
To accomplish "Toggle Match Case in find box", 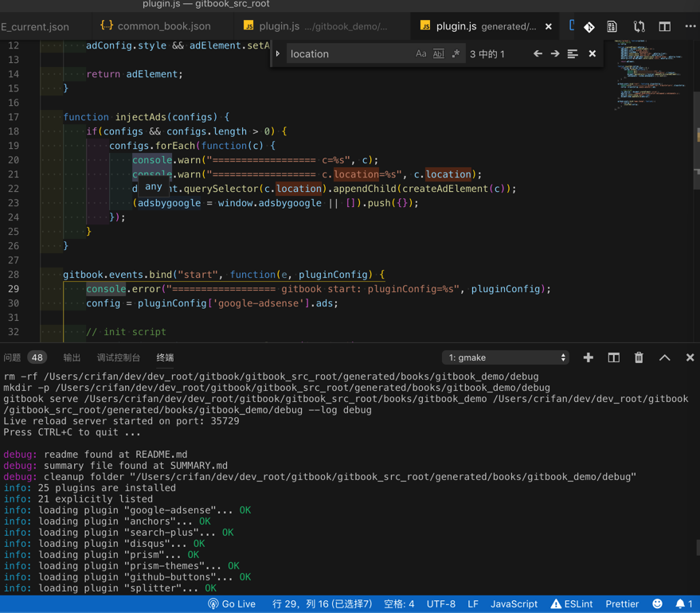I will (x=420, y=54).
